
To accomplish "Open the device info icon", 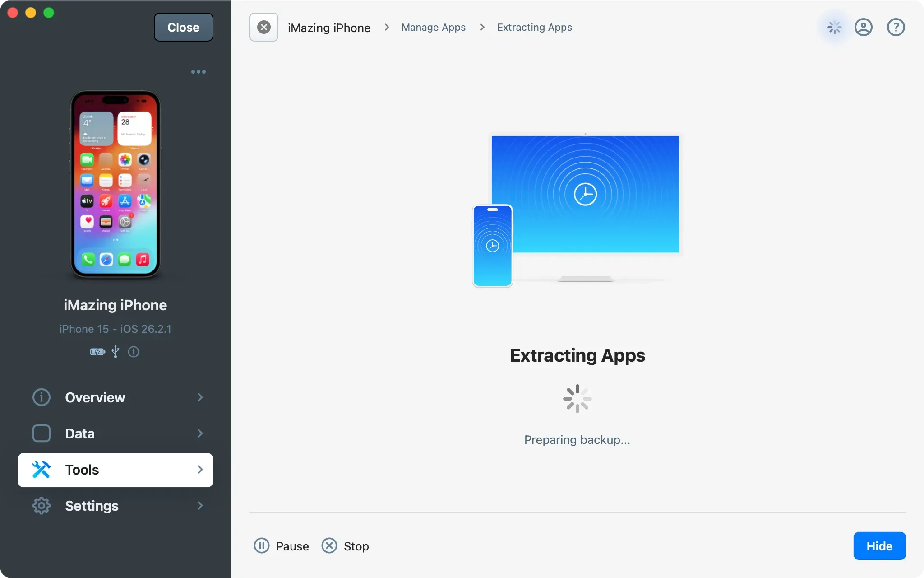I will click(x=134, y=352).
